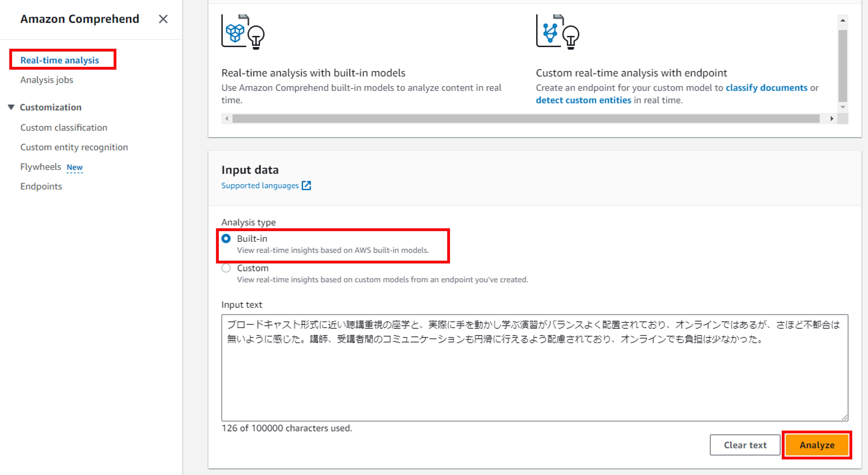Open the detect custom entities link
Viewport: 868px width, 475px height.
583,100
